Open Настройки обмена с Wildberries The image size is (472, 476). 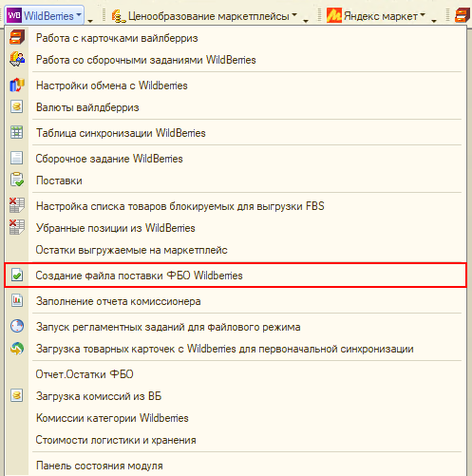pyautogui.click(x=236, y=86)
